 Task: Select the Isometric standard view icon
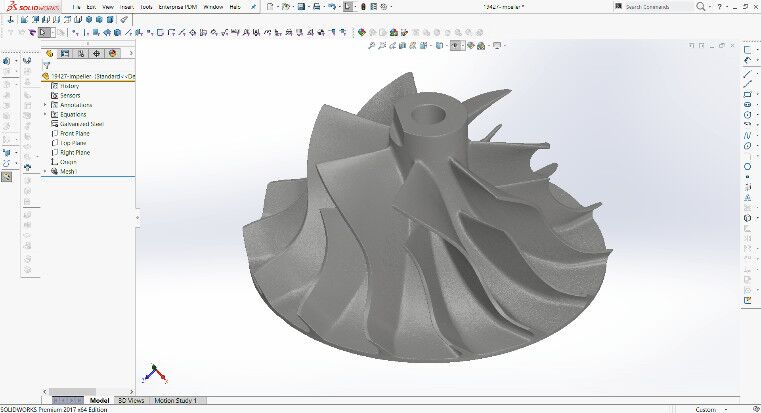tap(89, 19)
